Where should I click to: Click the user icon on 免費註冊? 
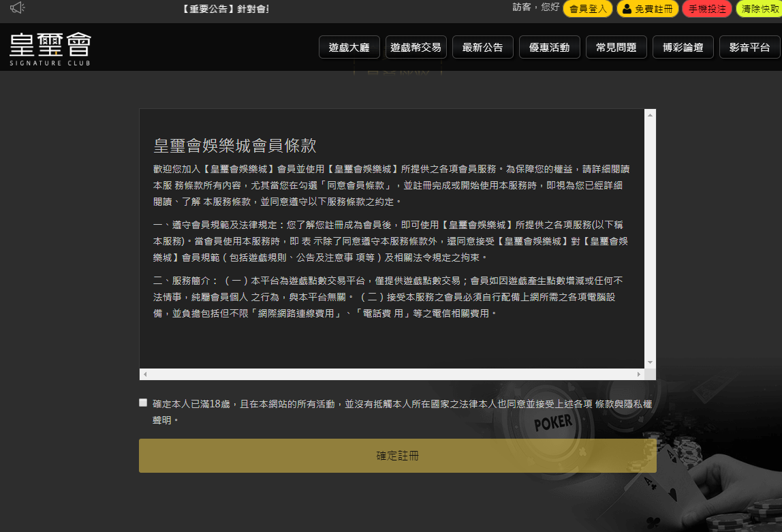tap(627, 10)
